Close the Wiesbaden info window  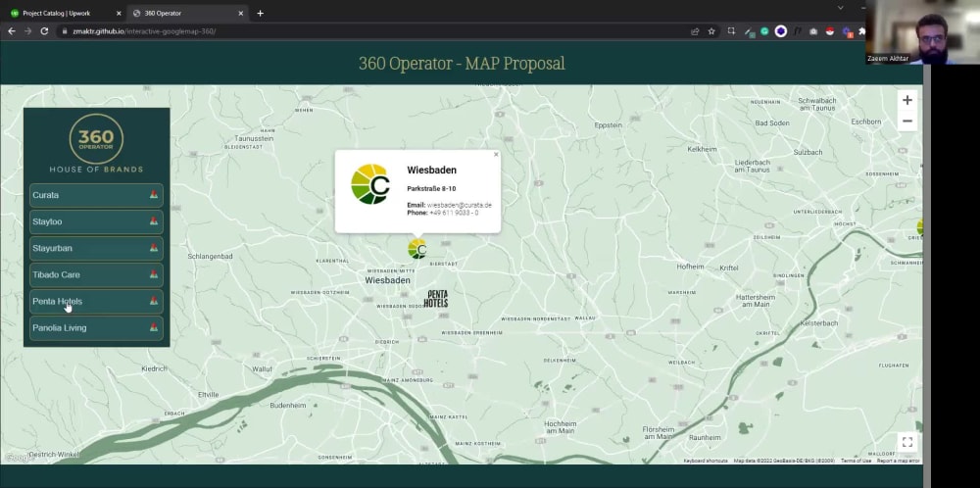pyautogui.click(x=496, y=154)
